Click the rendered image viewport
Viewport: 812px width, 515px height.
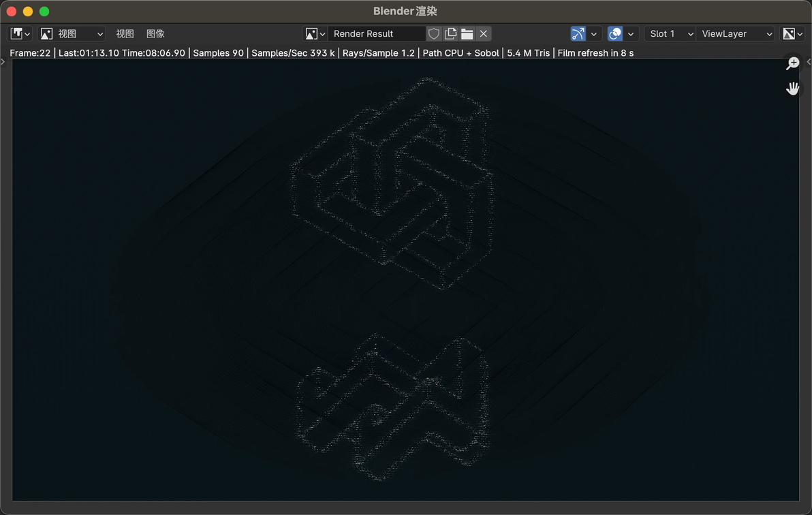click(405, 280)
